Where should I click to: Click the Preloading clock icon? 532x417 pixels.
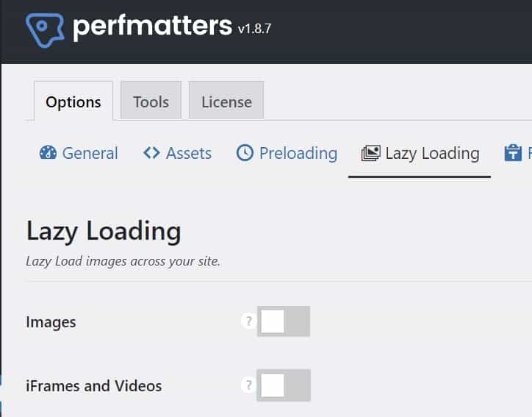pos(245,153)
